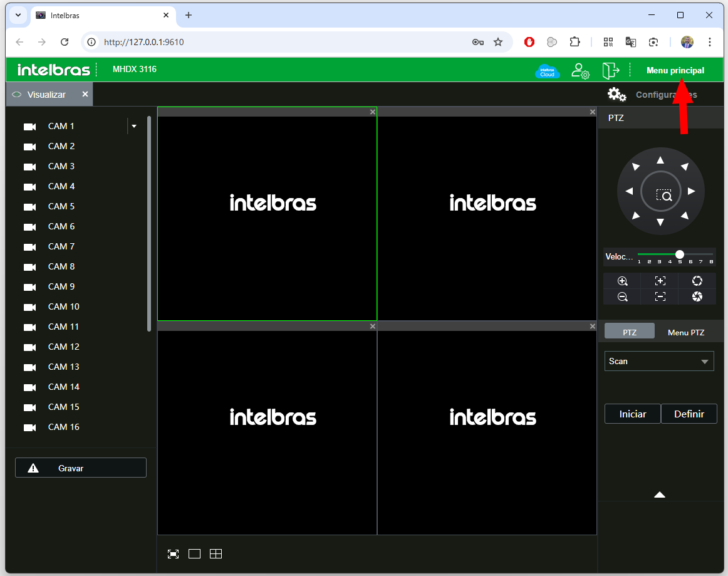Close the bottom-left video pane

pos(372,327)
